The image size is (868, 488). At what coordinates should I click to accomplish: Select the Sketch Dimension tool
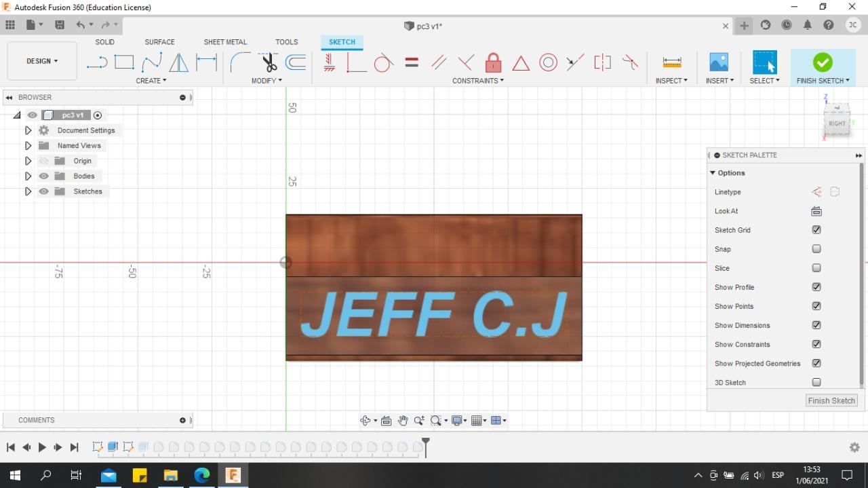coord(206,62)
